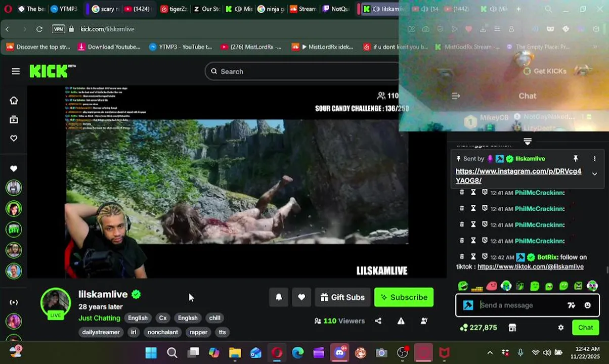Reload the browser page

[x=39, y=29]
